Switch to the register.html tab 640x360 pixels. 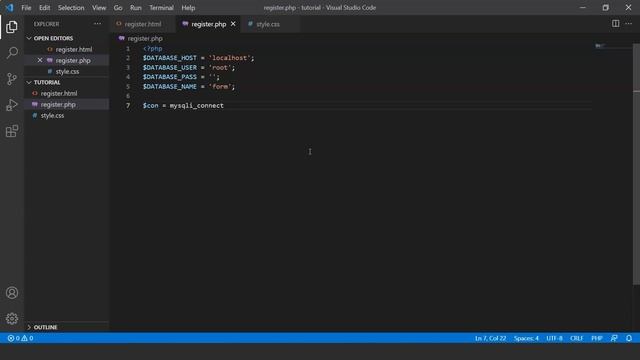(143, 24)
